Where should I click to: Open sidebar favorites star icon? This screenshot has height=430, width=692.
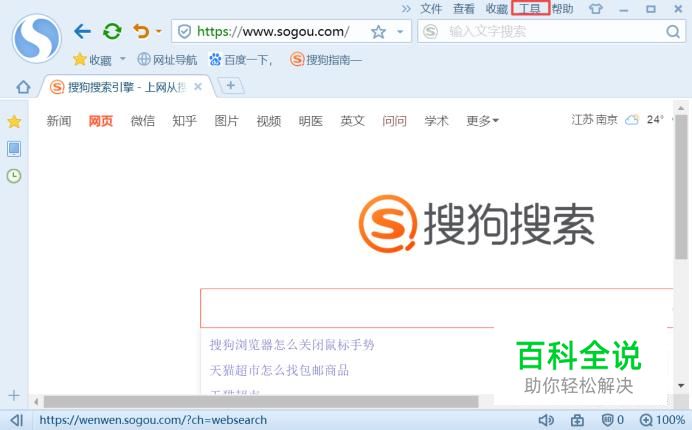14,121
